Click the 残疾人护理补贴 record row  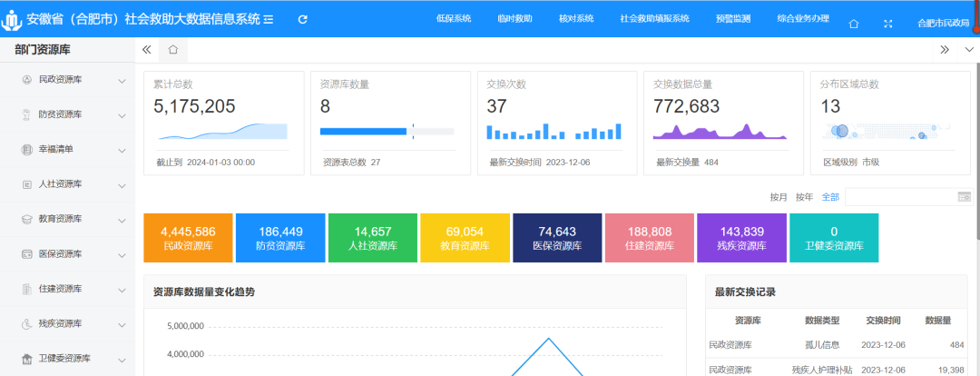pyautogui.click(x=837, y=369)
